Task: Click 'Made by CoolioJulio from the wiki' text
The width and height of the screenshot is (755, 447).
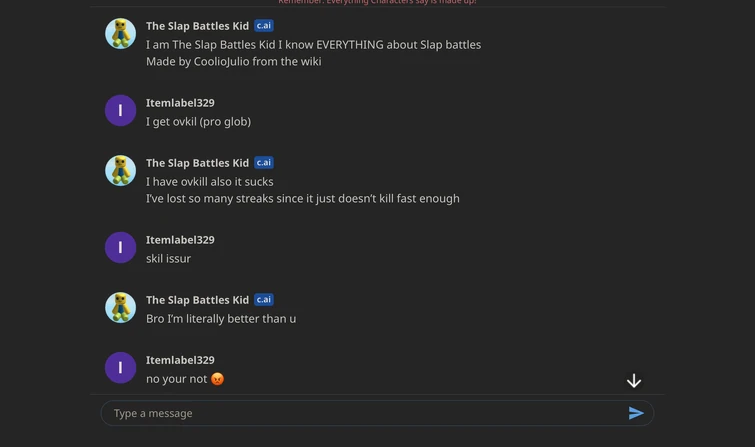Action: [233, 62]
